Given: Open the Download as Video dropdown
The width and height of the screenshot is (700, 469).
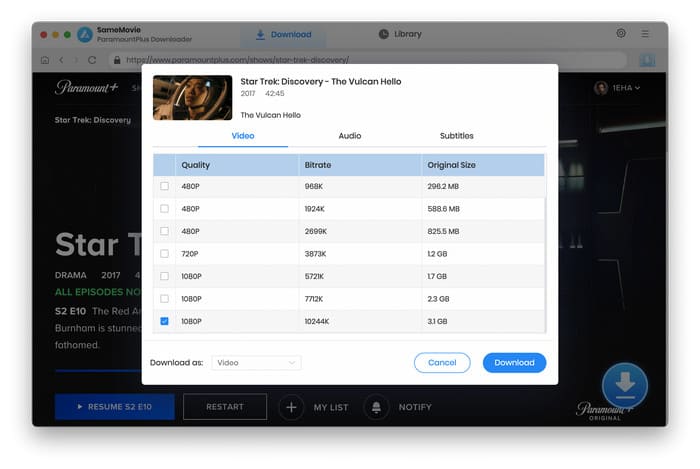Looking at the screenshot, I should click(x=256, y=362).
